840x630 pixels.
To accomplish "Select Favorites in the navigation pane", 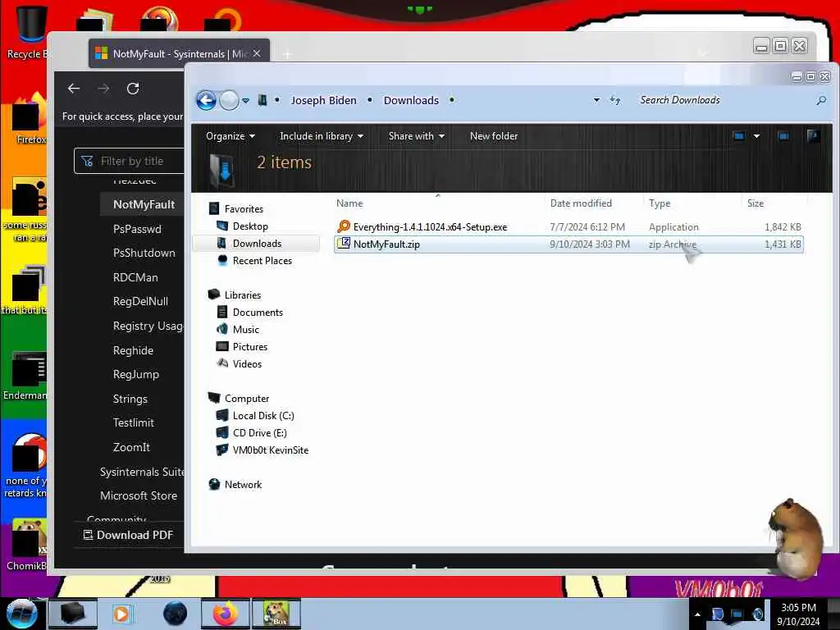I will [243, 209].
